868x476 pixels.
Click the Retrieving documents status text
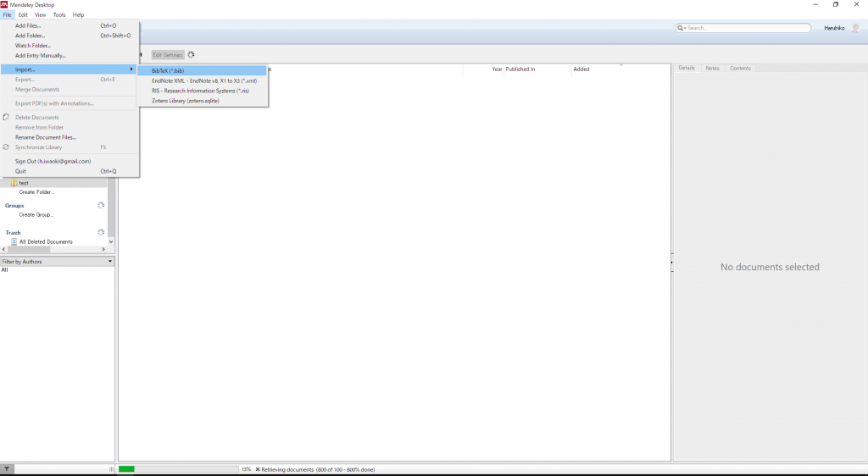click(x=318, y=469)
